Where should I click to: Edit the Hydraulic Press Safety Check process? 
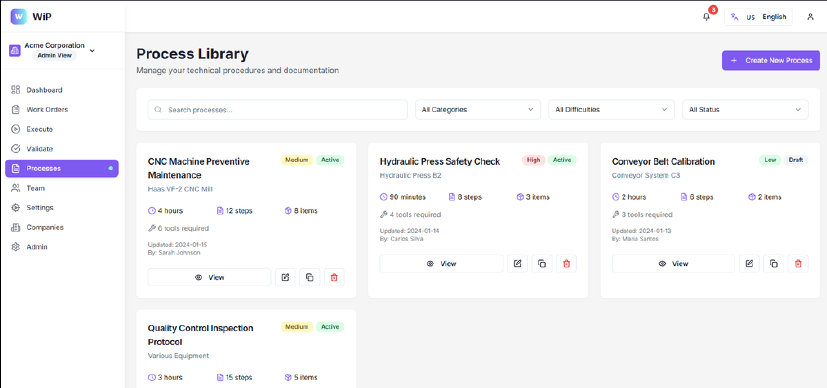[517, 264]
